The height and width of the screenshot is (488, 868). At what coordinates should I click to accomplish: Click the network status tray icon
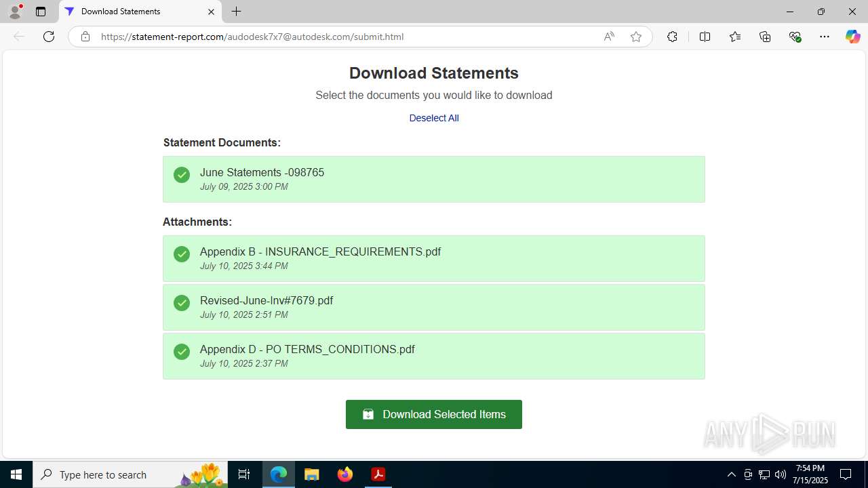pyautogui.click(x=764, y=474)
